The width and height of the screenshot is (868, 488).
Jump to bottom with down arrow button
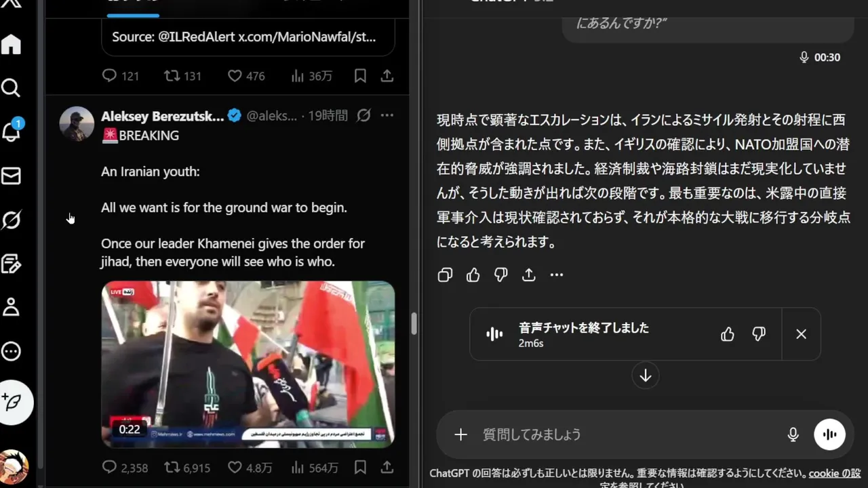[x=646, y=375]
